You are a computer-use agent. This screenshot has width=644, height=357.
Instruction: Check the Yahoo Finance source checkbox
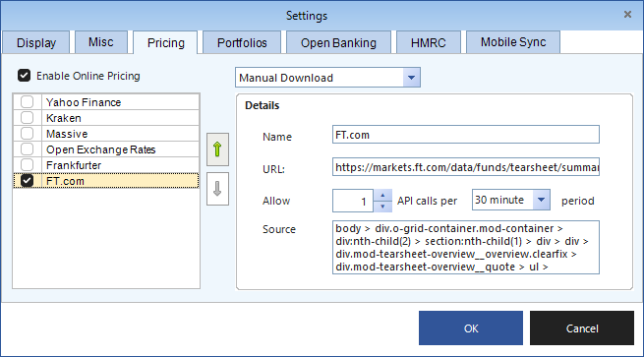tap(28, 102)
